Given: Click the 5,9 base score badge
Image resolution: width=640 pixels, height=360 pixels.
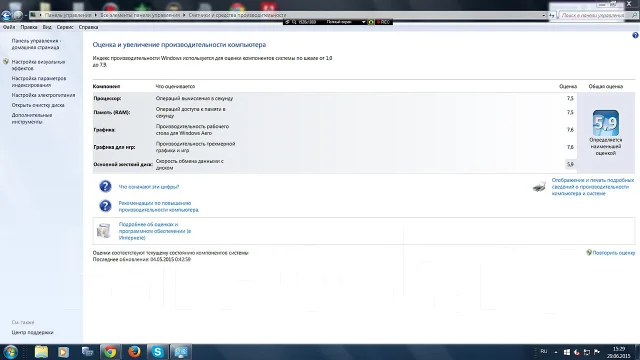Looking at the screenshot, I should point(606,122).
